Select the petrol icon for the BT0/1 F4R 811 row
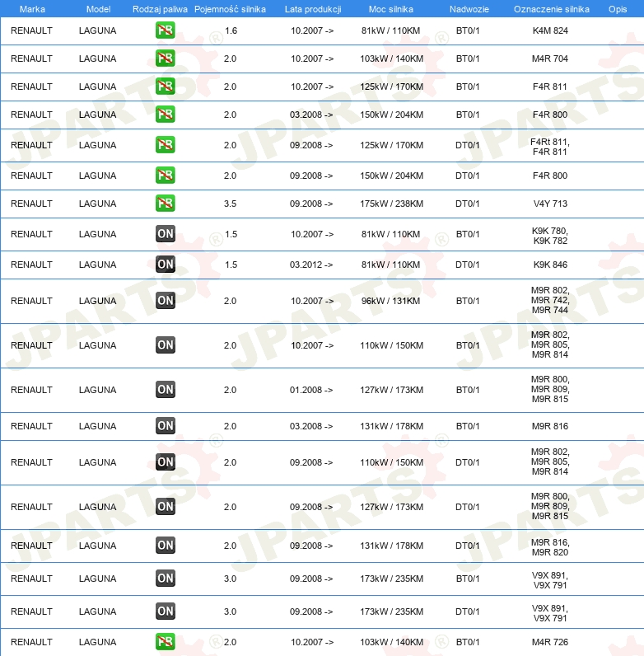The image size is (644, 656). pyautogui.click(x=166, y=87)
